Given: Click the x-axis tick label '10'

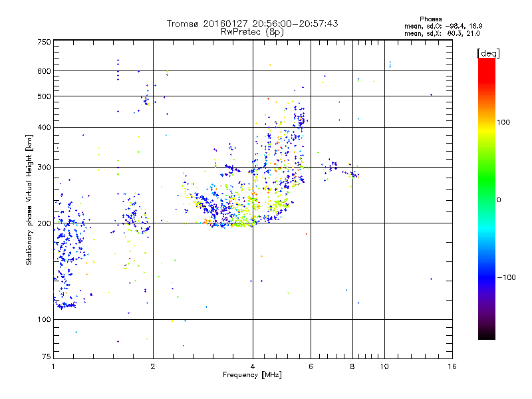Looking at the screenshot, I should point(384,366).
